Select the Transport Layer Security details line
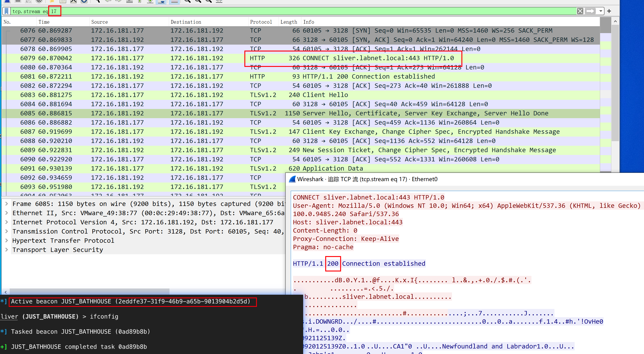 tap(148, 250)
